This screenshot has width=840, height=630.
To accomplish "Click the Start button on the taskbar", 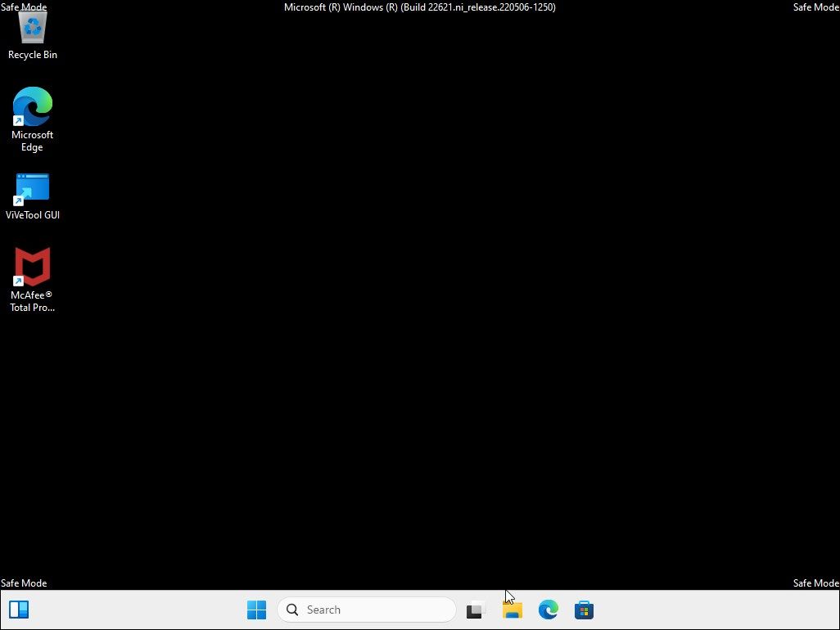I will (x=256, y=610).
